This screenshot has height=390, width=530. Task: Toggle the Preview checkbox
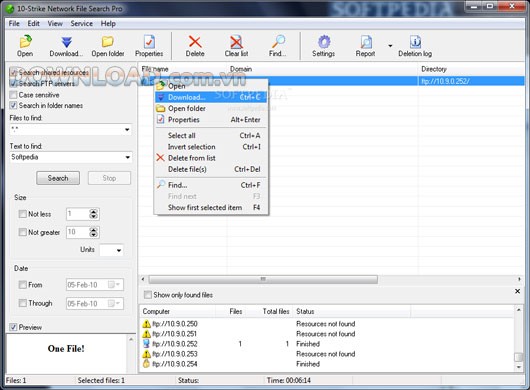coord(13,327)
